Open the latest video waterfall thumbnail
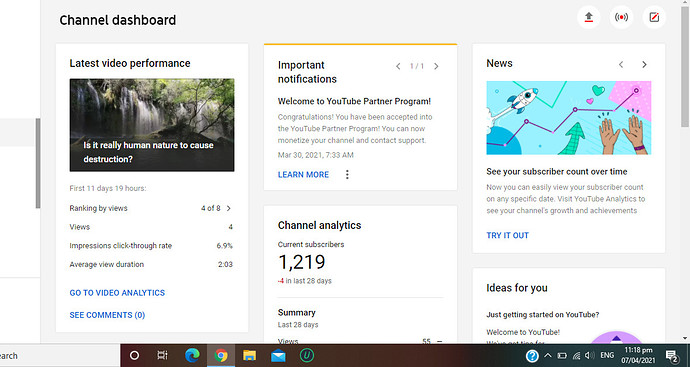The image size is (690, 367). point(152,125)
